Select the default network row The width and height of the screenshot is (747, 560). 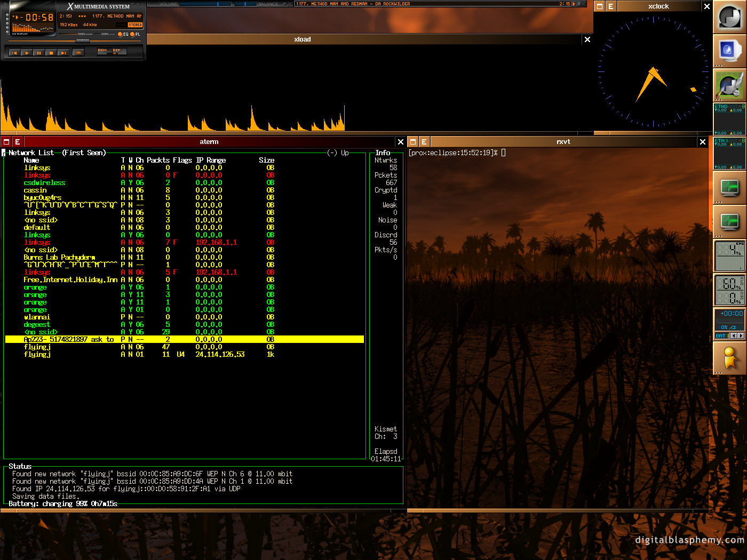pos(185,228)
